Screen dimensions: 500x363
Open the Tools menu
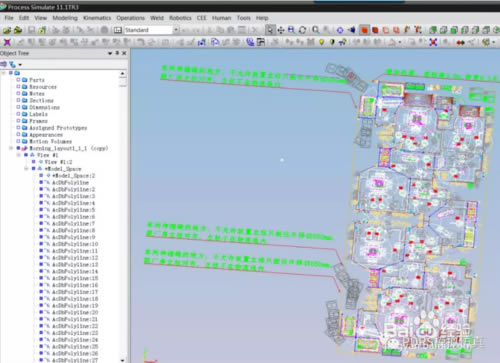[244, 18]
